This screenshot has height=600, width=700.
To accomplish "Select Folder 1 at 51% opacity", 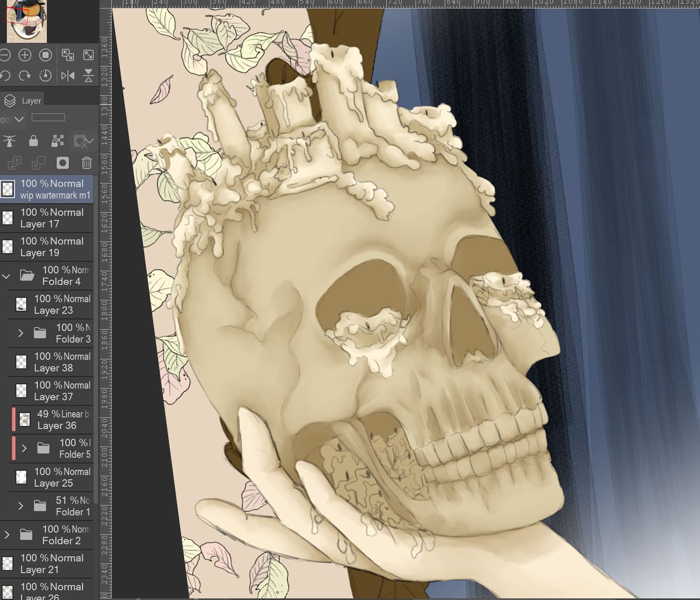I will pyautogui.click(x=51, y=505).
